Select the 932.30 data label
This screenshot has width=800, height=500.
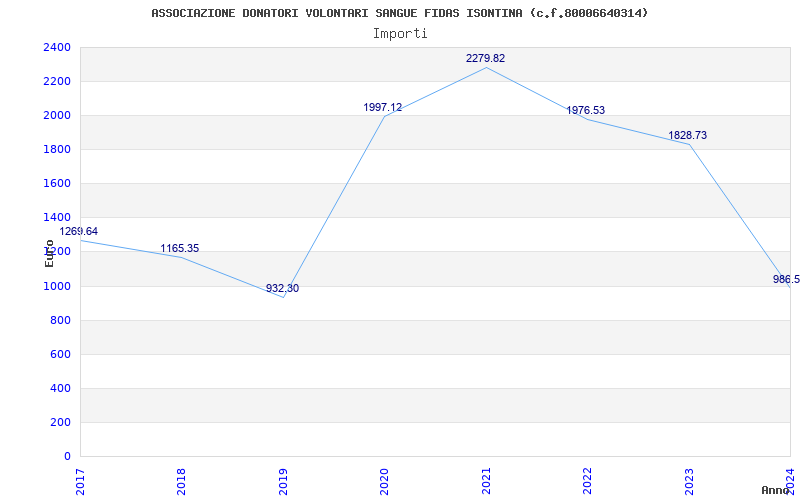(282, 288)
